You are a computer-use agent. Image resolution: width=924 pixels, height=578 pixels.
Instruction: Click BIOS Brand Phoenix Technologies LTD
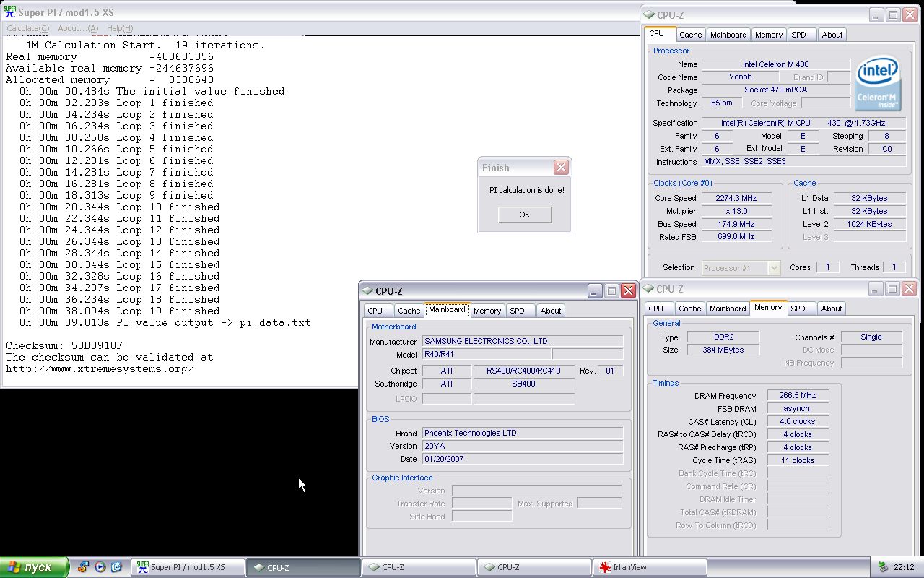pos(523,433)
